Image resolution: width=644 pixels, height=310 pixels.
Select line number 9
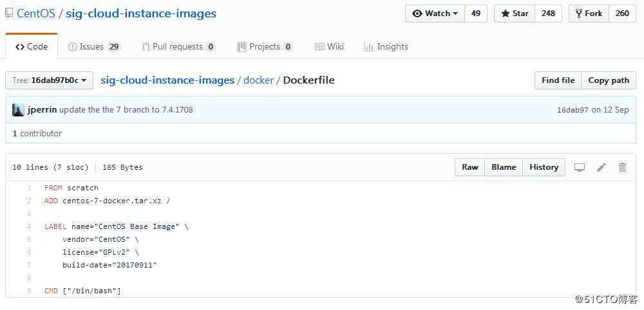29,291
